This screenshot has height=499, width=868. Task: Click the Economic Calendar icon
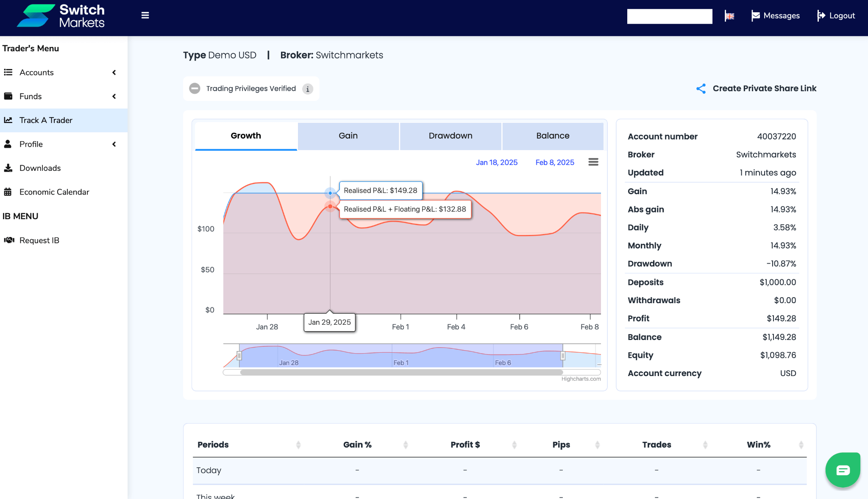click(8, 192)
